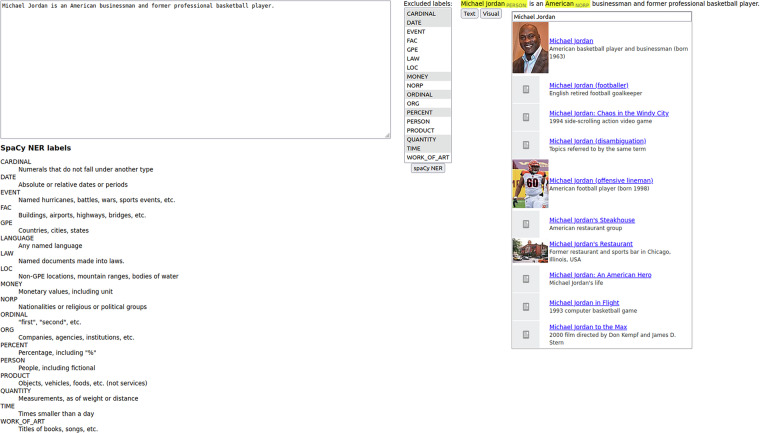
Task: Switch to the Text view button
Action: (469, 14)
